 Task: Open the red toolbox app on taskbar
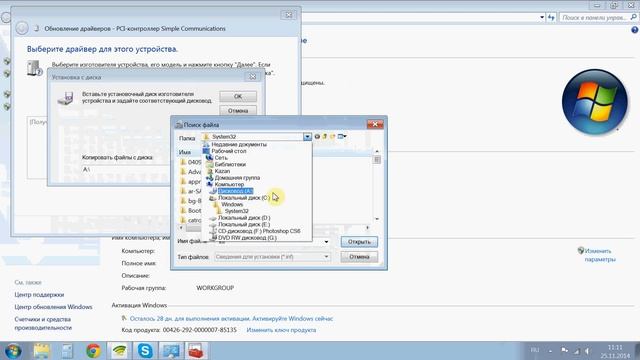[196, 351]
